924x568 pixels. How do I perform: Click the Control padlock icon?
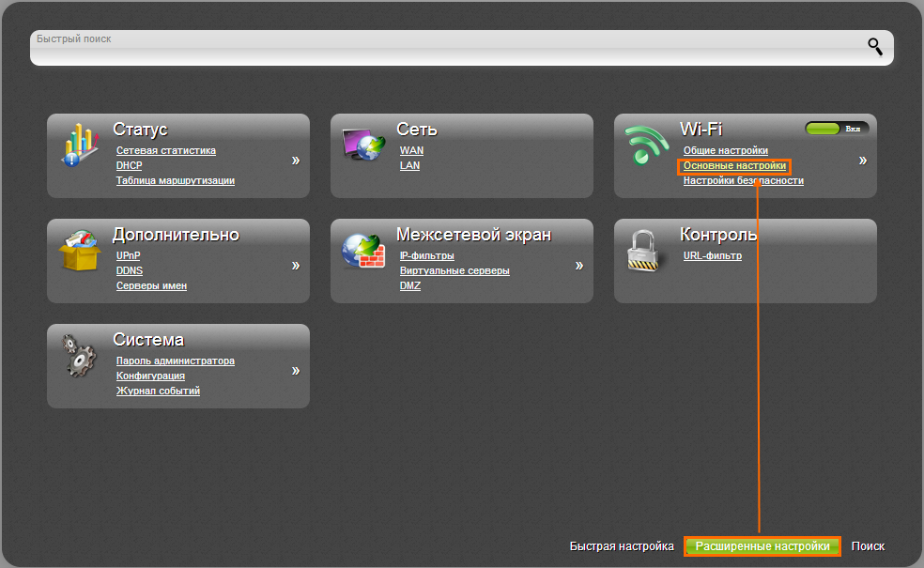pyautogui.click(x=648, y=250)
